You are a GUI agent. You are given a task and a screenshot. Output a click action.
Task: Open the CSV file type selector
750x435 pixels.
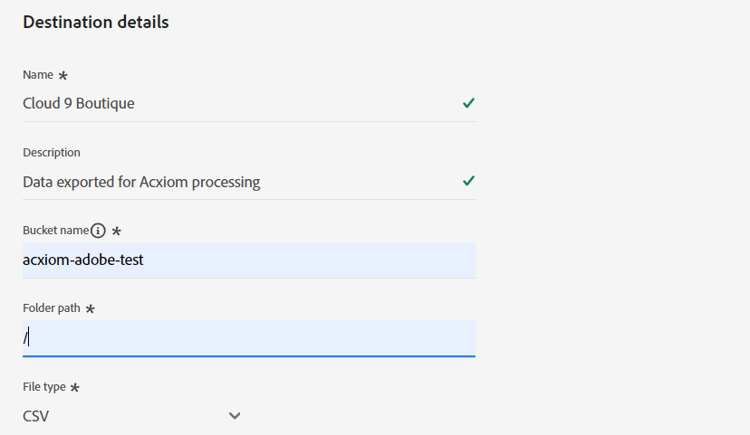point(132,416)
